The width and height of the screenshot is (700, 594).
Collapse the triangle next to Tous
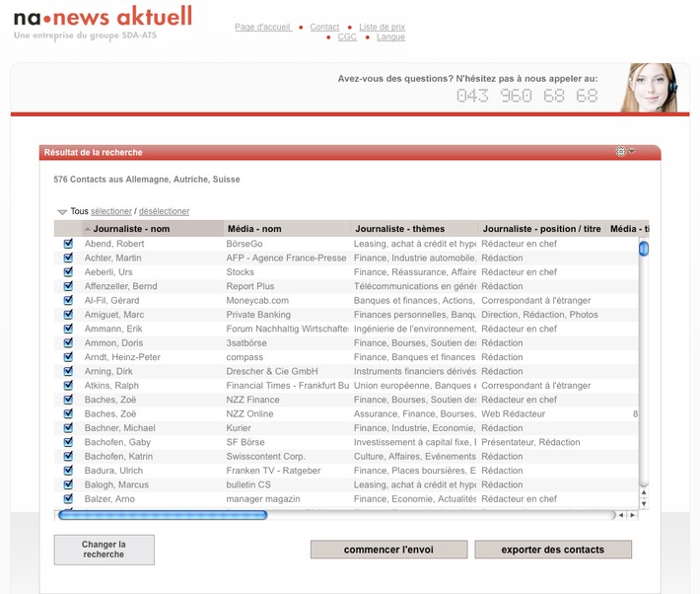(62, 212)
